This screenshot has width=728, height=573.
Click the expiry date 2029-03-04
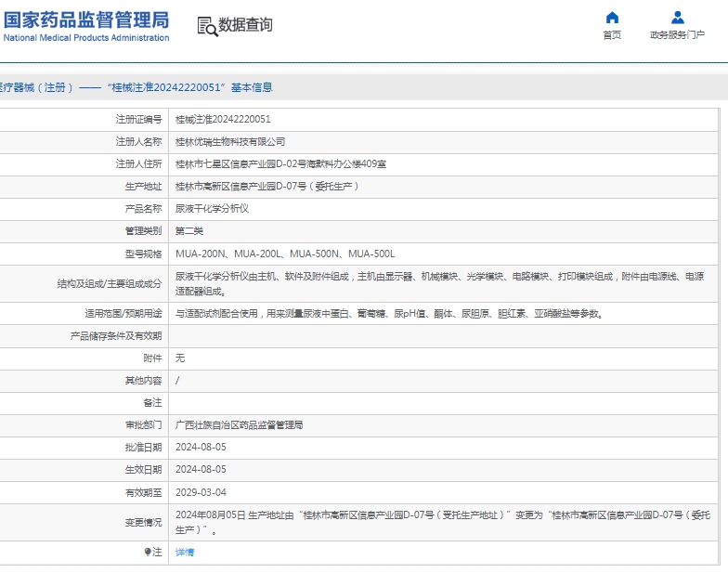201,492
